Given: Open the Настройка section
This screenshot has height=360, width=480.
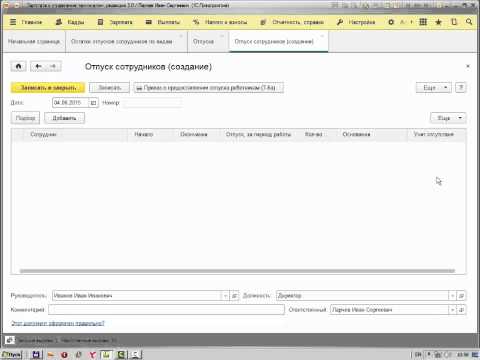Looking at the screenshot, I should click(356, 22).
